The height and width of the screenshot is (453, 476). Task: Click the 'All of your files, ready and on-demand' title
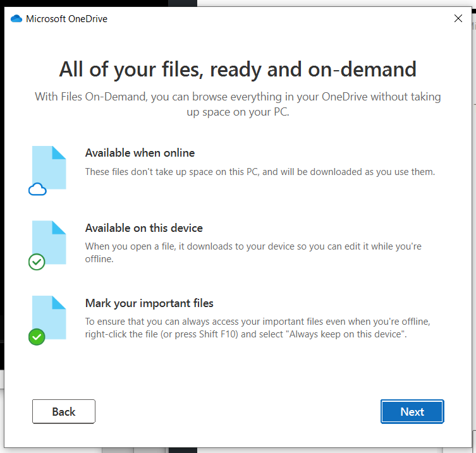coord(238,69)
